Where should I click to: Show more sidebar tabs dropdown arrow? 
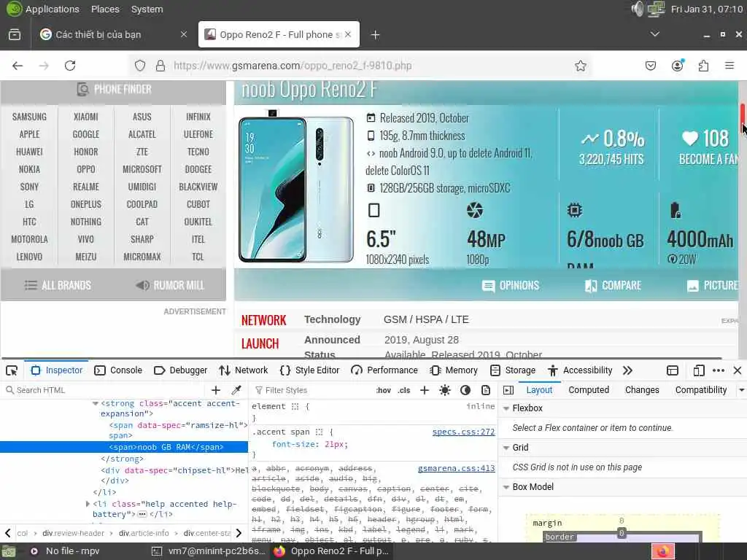(741, 390)
